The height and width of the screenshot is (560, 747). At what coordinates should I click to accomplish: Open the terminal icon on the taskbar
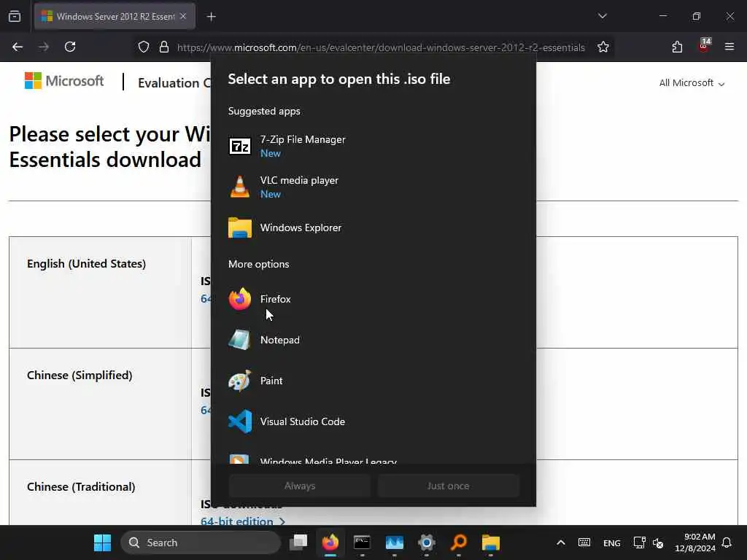click(362, 542)
